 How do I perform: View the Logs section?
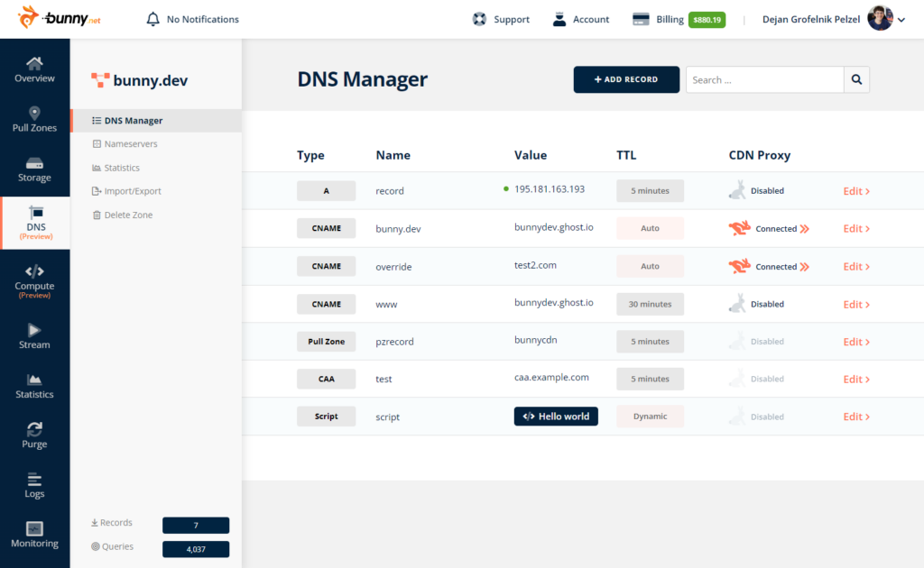[x=34, y=486]
